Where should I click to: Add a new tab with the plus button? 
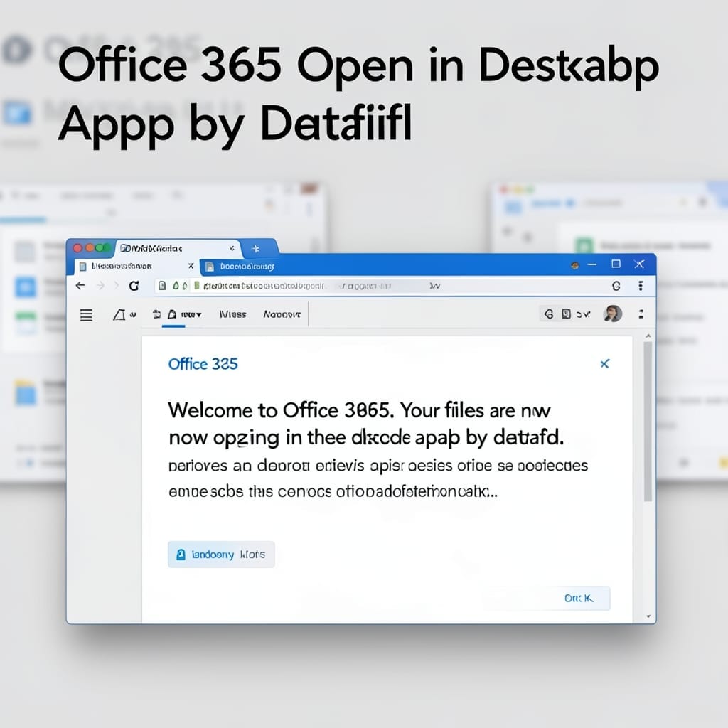coord(255,249)
